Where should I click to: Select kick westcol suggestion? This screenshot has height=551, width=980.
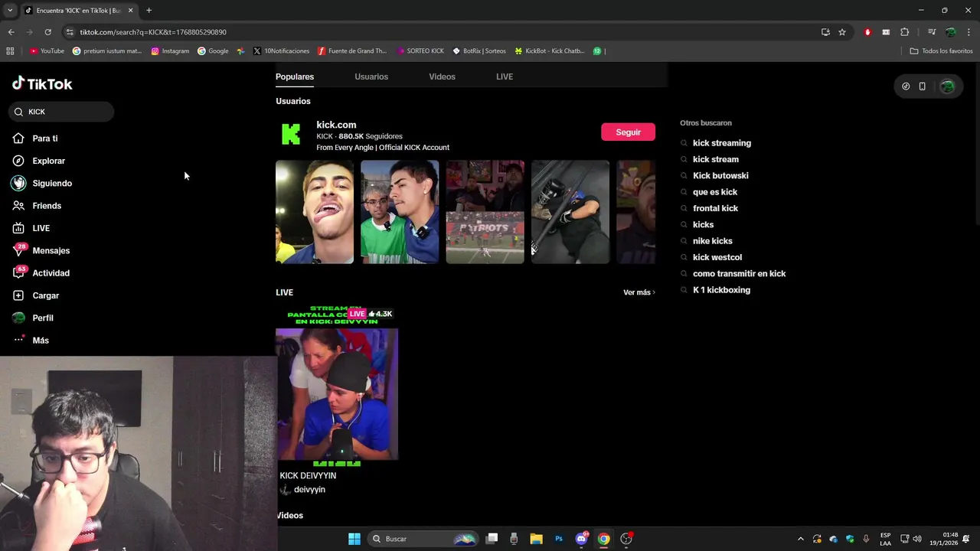(717, 257)
